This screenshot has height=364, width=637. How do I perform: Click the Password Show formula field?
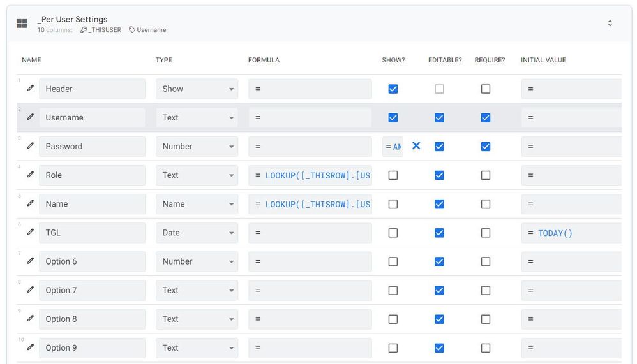coord(393,147)
